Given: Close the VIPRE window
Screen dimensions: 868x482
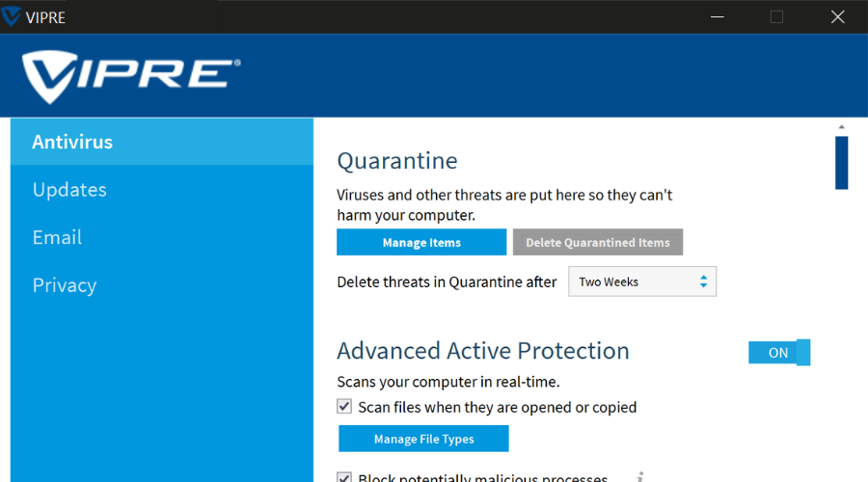Looking at the screenshot, I should 837,16.
